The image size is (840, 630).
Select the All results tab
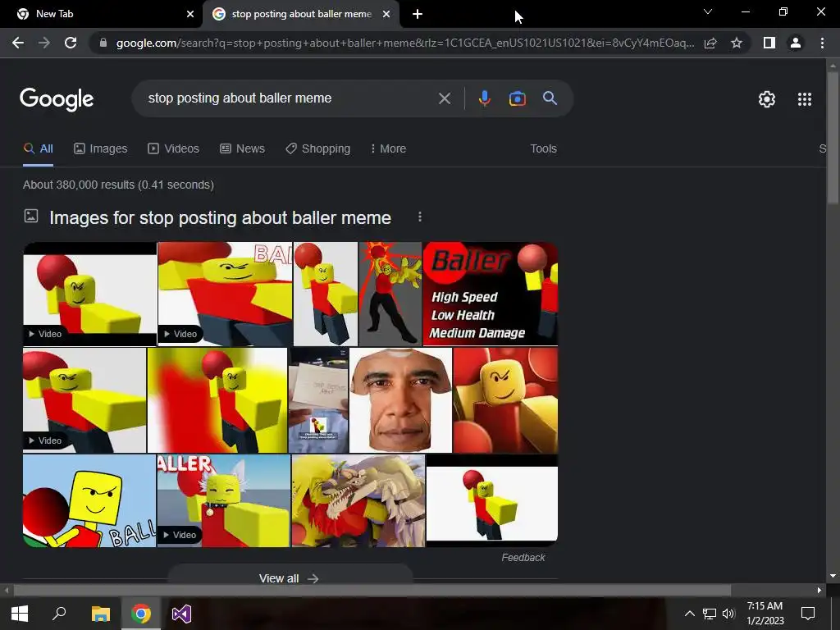(x=38, y=149)
